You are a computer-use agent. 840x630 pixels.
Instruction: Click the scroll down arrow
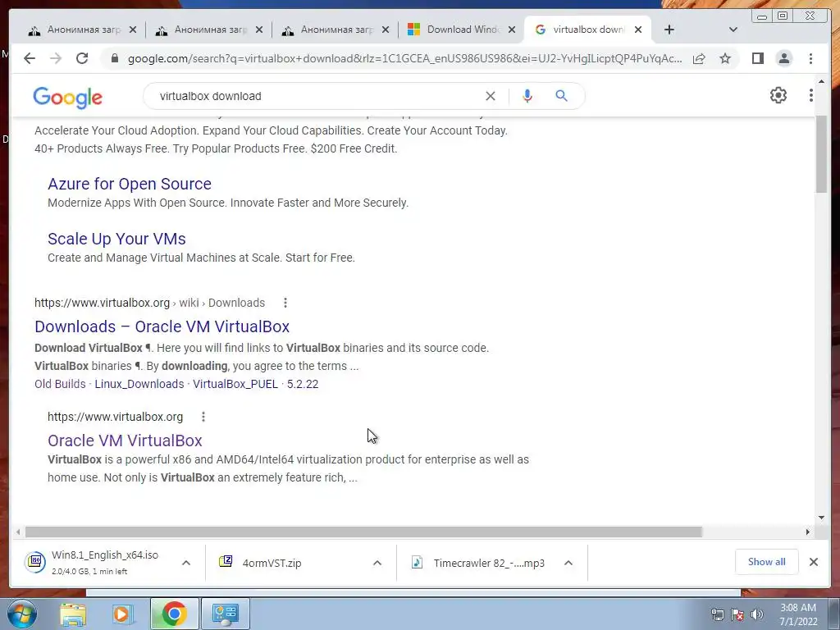(x=821, y=518)
